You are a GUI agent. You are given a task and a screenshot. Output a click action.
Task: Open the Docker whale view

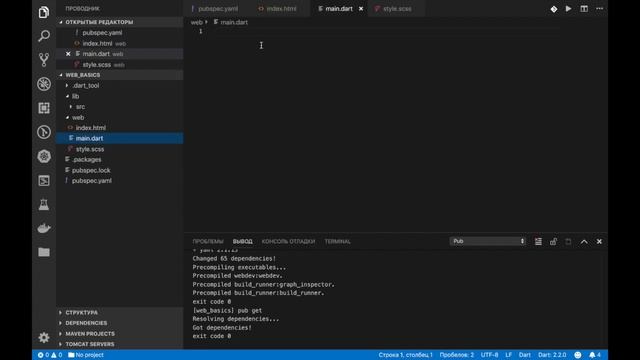[x=44, y=228]
